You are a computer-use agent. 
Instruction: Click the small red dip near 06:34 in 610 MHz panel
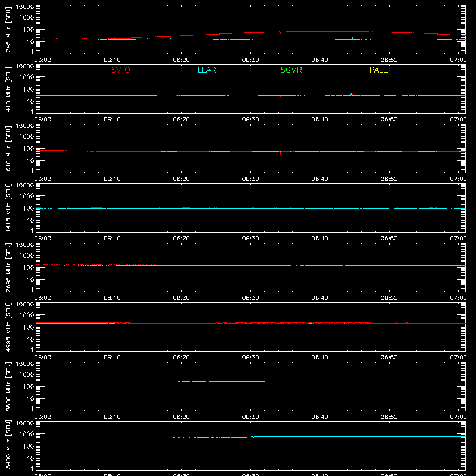[x=280, y=153]
